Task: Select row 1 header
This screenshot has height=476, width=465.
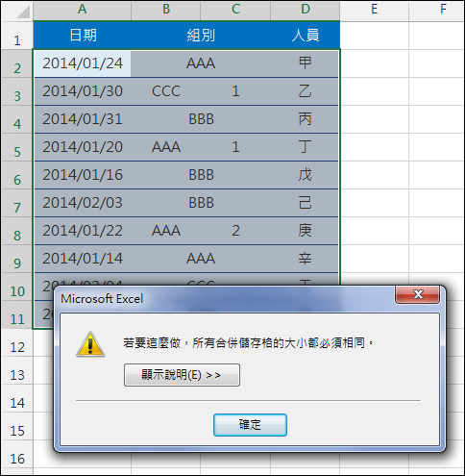Action: pos(17,36)
